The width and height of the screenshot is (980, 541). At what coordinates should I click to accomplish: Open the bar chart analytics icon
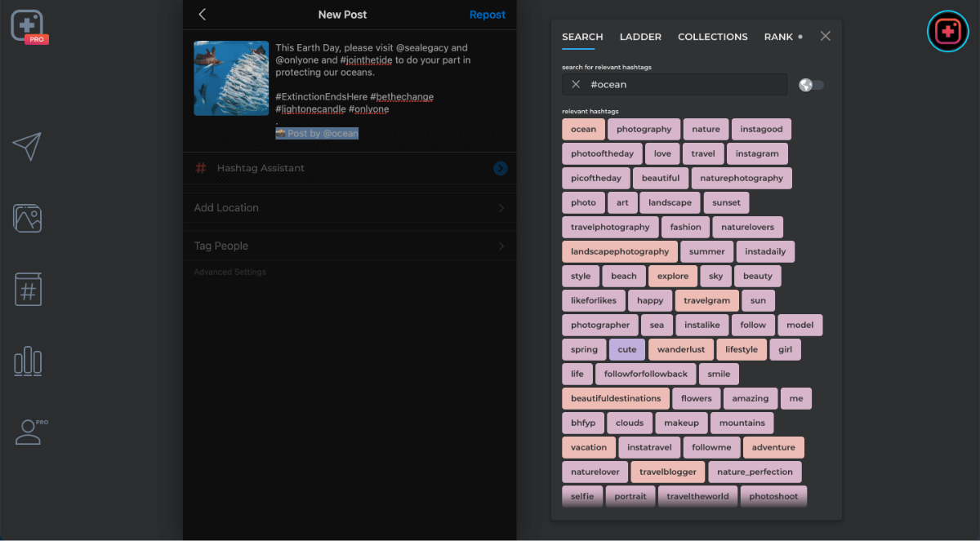click(x=28, y=361)
